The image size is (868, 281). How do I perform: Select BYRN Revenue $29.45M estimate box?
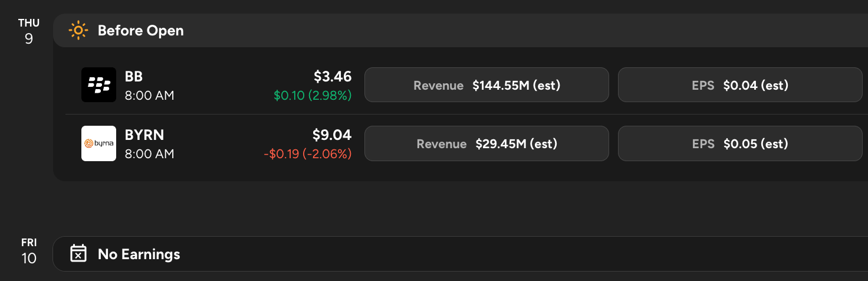click(486, 143)
